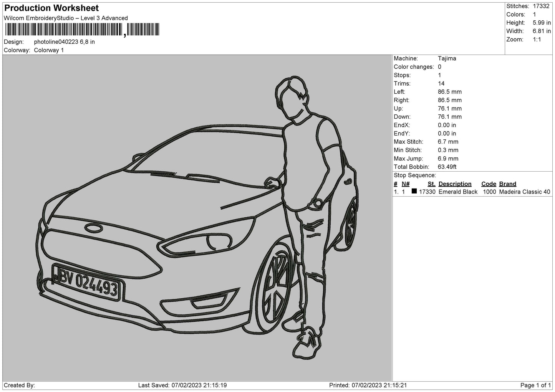Select the Total Bobbin value "63.49ft"
The height and width of the screenshot is (392, 555).
point(447,167)
